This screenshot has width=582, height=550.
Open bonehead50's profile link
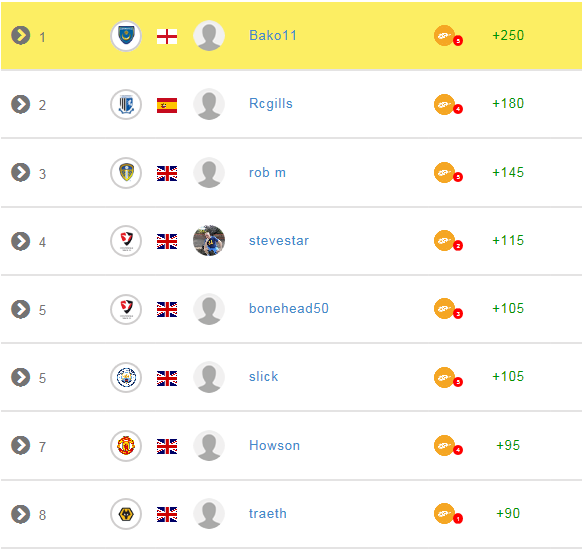point(289,308)
